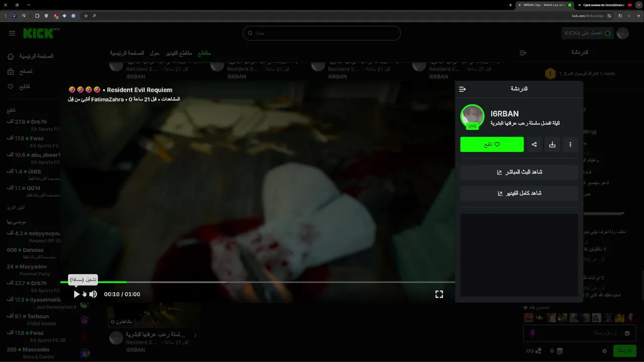The height and width of the screenshot is (362, 644).
Task: Open the shop icon below the chat input
Action: pyautogui.click(x=560, y=351)
